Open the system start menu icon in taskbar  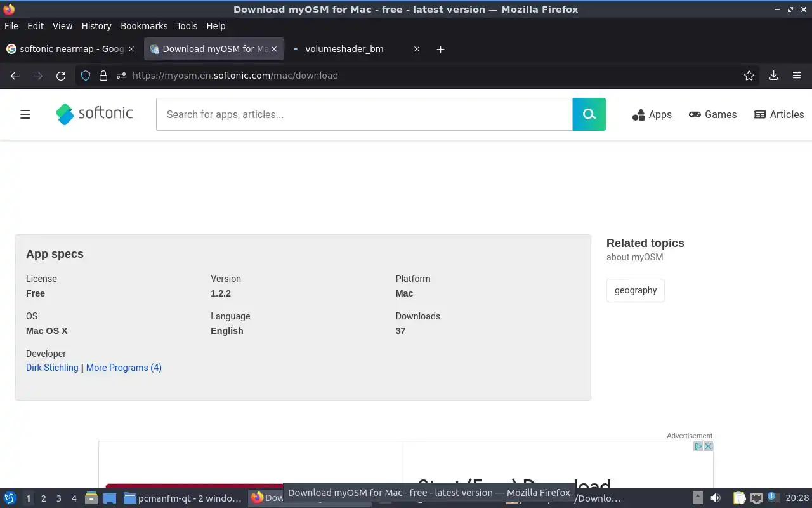(x=10, y=498)
